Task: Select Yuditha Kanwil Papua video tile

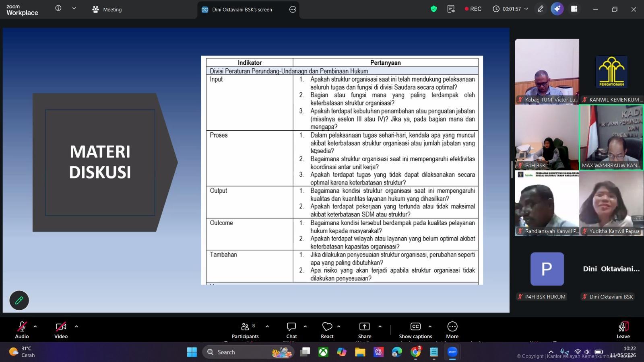Action: pyautogui.click(x=611, y=203)
